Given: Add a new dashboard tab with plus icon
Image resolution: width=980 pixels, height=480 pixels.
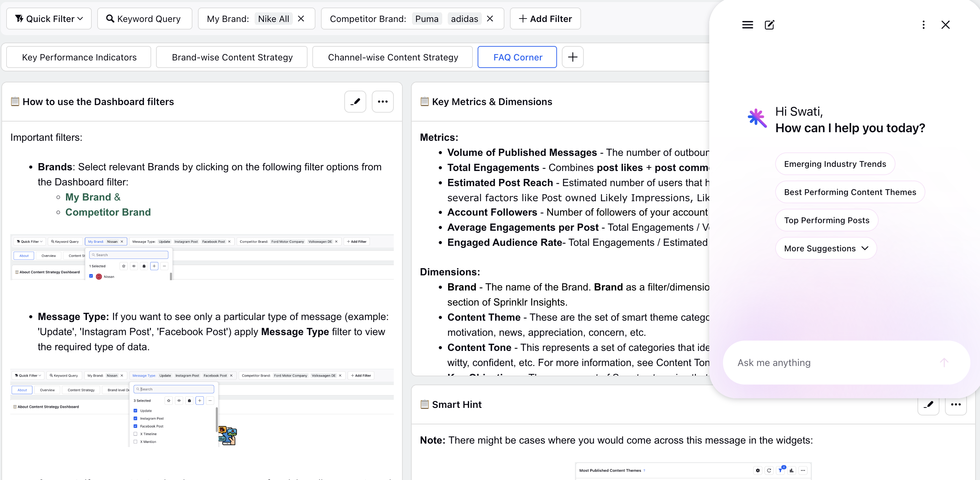Looking at the screenshot, I should click(572, 57).
